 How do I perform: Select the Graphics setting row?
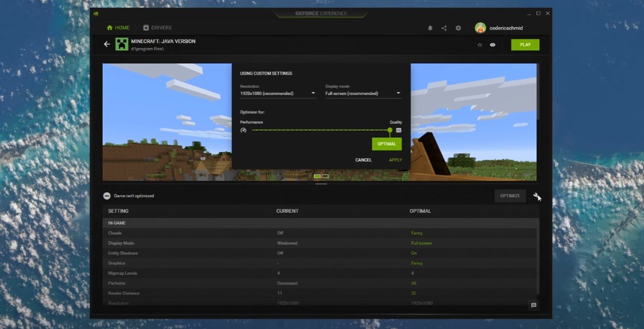320,263
